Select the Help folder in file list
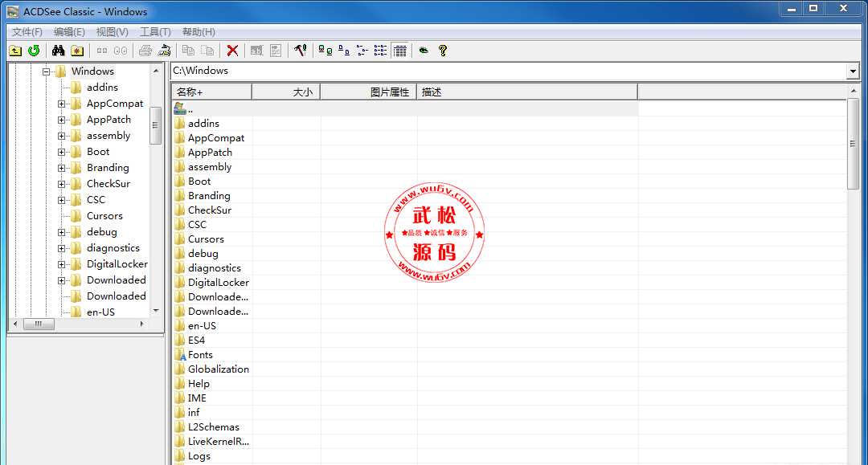868x465 pixels. (x=199, y=383)
